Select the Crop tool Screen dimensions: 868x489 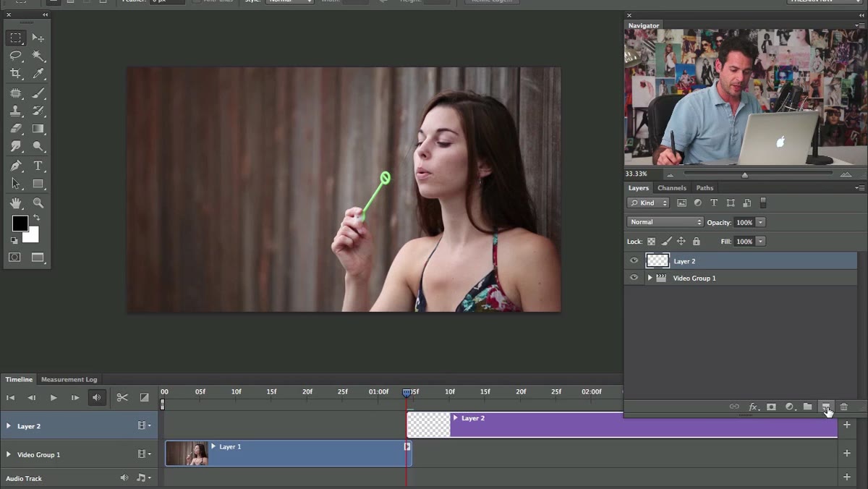click(15, 74)
